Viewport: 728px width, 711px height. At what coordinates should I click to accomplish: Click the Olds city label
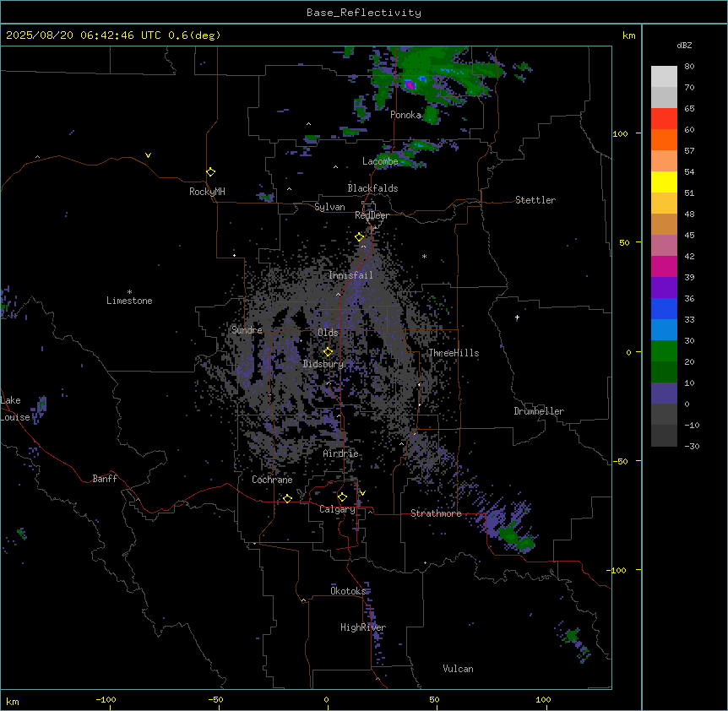click(x=328, y=333)
